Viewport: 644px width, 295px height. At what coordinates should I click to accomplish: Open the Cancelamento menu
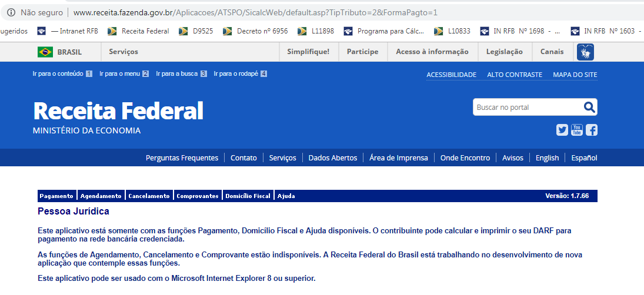(149, 196)
